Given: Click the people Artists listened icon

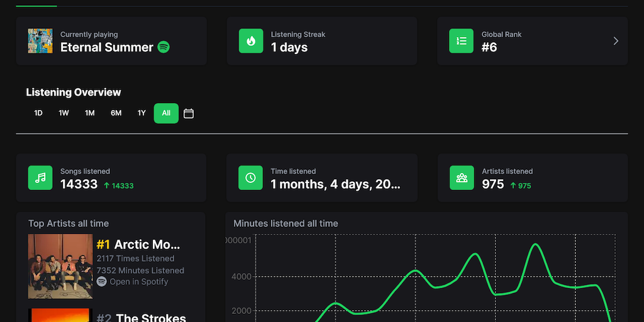Looking at the screenshot, I should point(462,177).
